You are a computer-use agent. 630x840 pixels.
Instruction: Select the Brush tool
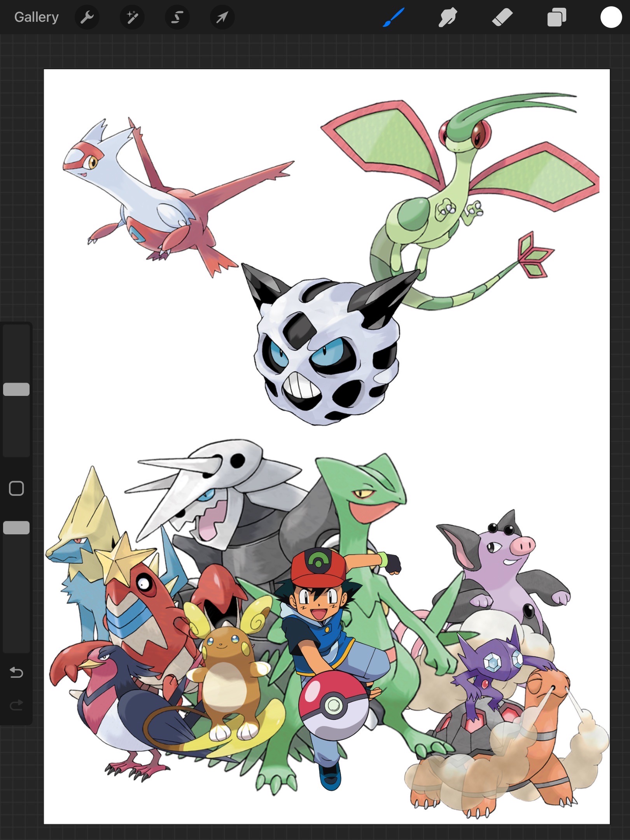(x=394, y=17)
